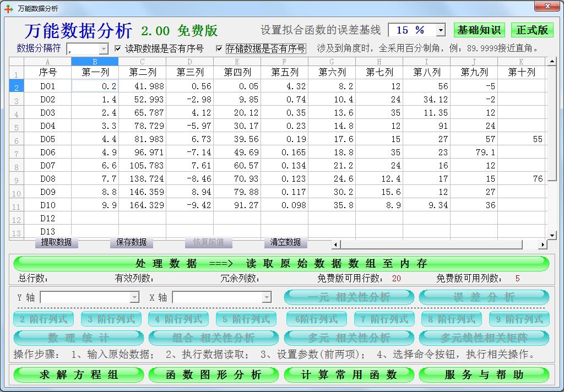Open the X 轴 dropdown list
The image size is (564, 392).
267,297
